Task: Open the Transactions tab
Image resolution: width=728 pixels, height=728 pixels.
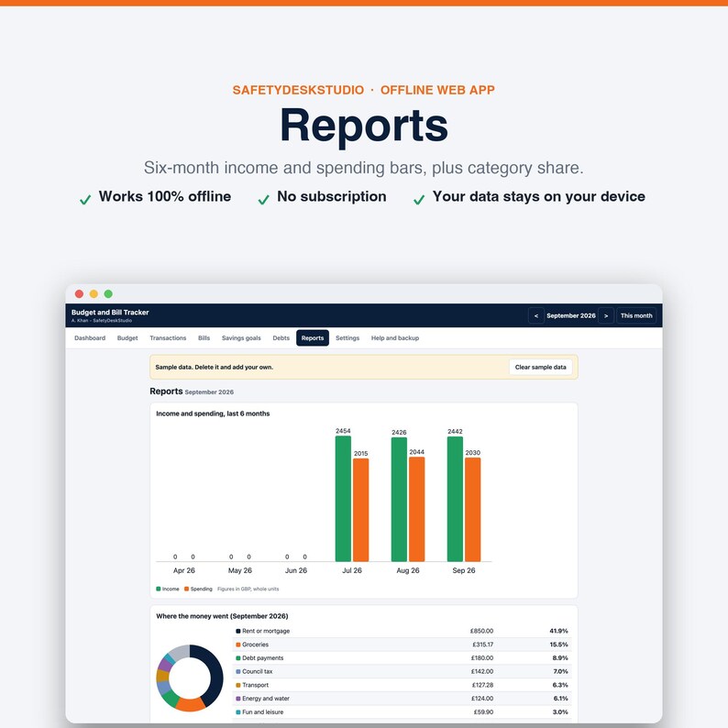Action: (168, 338)
